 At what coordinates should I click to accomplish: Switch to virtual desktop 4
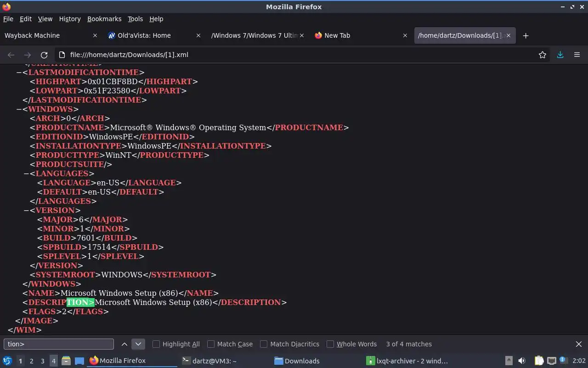(x=53, y=361)
